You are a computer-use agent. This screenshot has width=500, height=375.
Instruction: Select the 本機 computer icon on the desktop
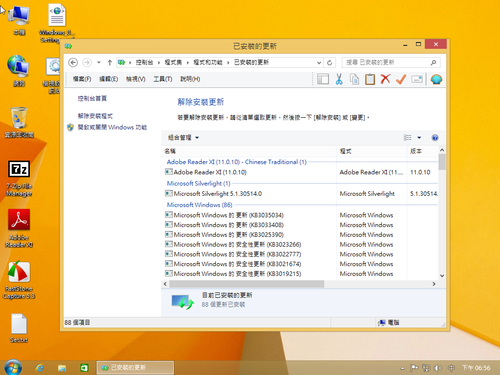(19, 20)
